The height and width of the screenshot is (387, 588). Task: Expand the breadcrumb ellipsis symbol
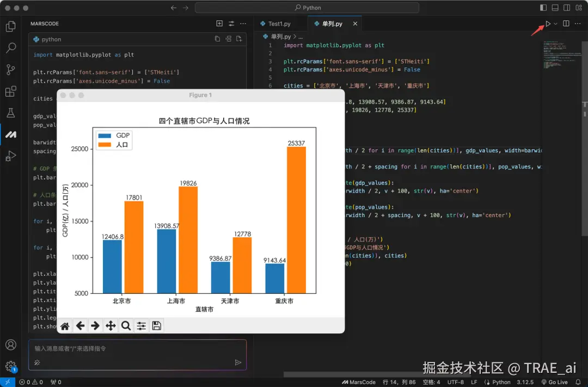(x=301, y=37)
